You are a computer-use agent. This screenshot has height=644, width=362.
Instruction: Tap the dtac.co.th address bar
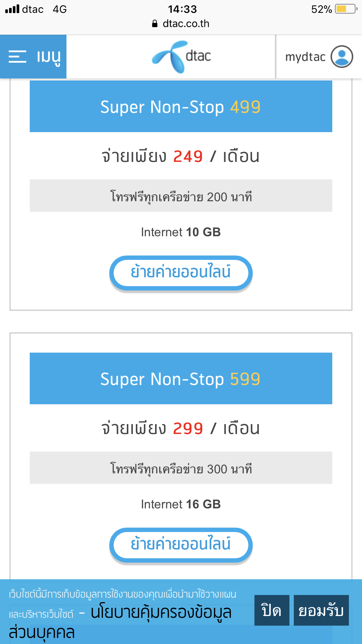(x=181, y=24)
